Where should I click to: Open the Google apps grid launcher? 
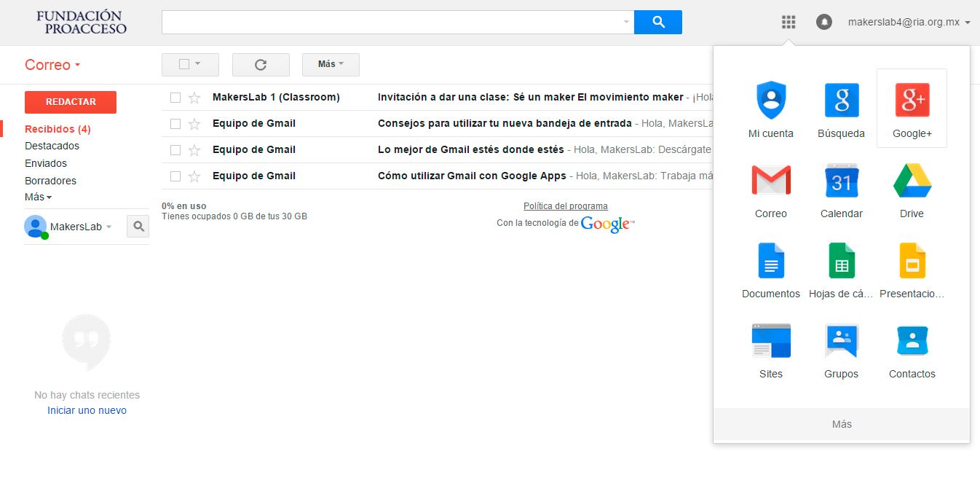(x=789, y=23)
